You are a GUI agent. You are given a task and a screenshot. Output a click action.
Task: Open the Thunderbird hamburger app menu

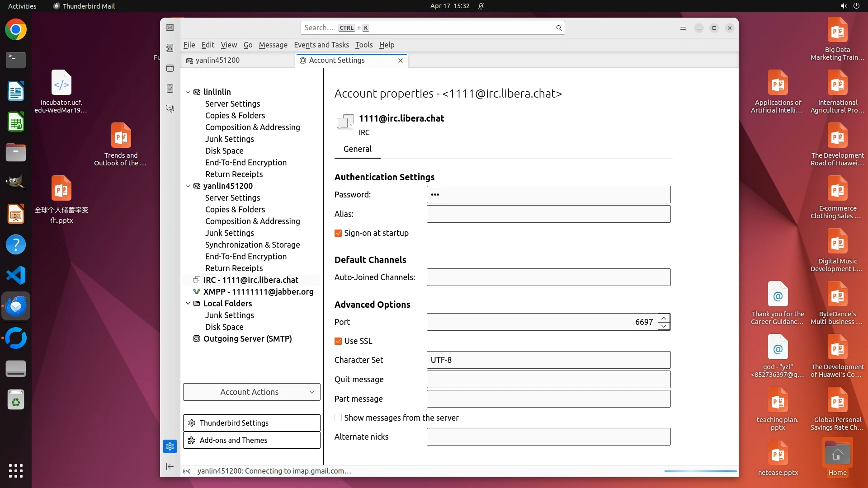(683, 28)
